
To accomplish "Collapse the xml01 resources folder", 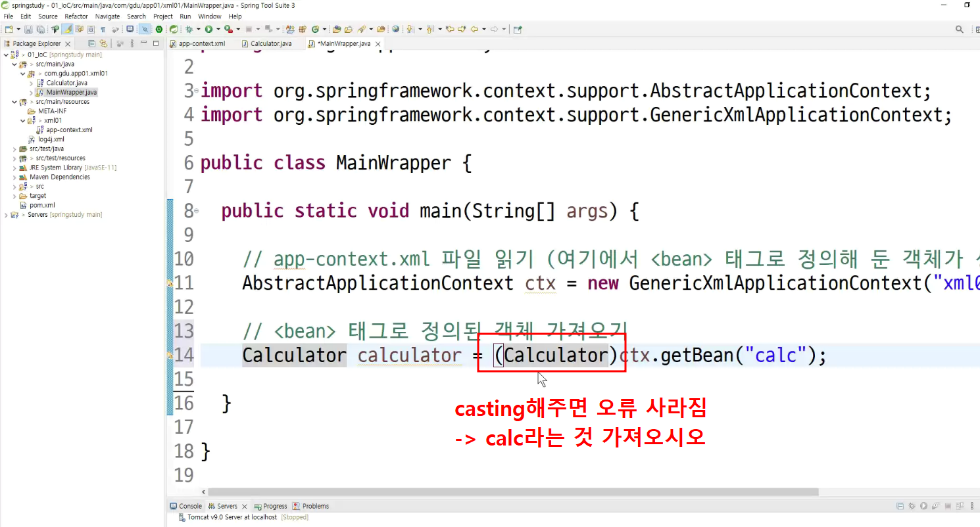I will pos(23,120).
